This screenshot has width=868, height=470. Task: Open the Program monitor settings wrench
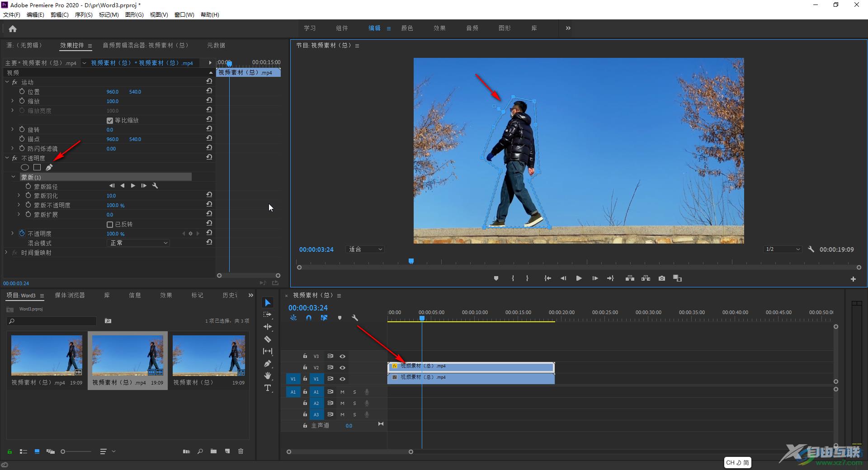click(811, 249)
